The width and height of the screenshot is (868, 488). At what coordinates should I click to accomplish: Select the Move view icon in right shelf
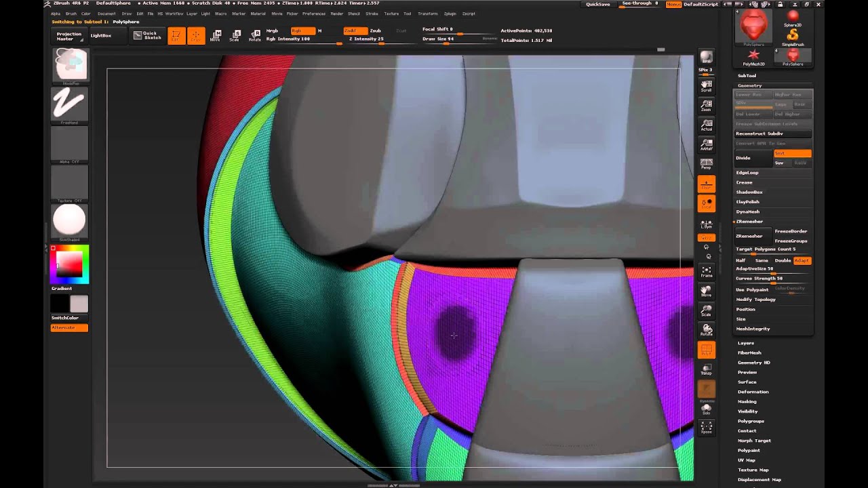706,291
